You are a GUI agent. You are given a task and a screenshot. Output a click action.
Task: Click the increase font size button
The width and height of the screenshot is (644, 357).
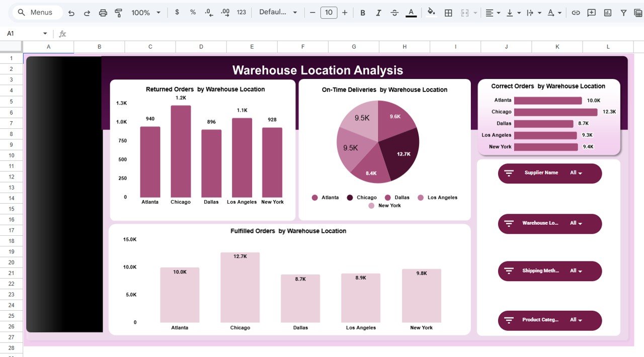[345, 12]
